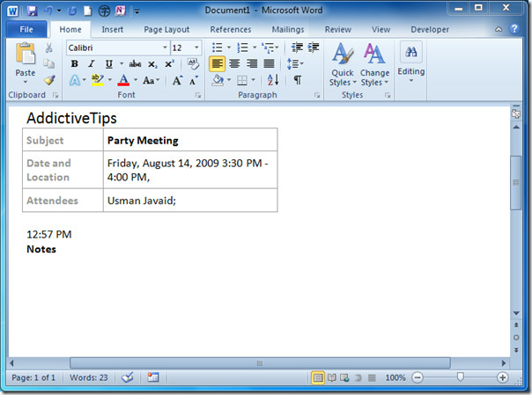Click the yellow Text Highlight Color button
This screenshot has height=395, width=532.
tap(98, 81)
